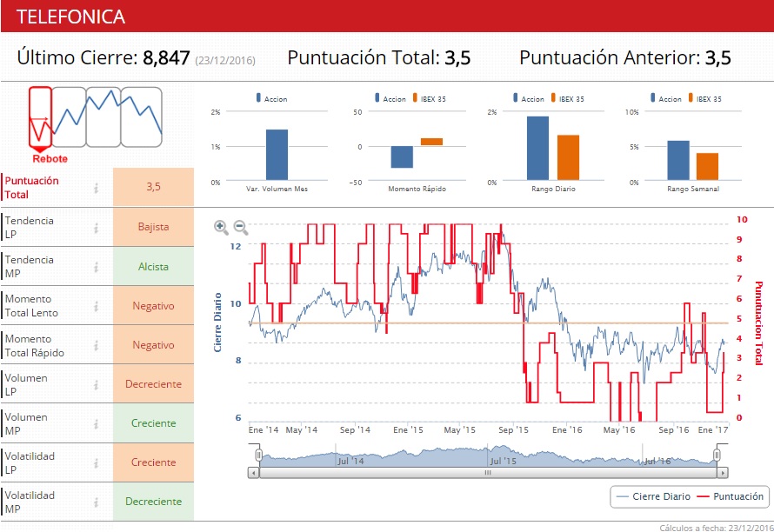
Task: Open info icon for Tendencia LP
Action: point(97,228)
